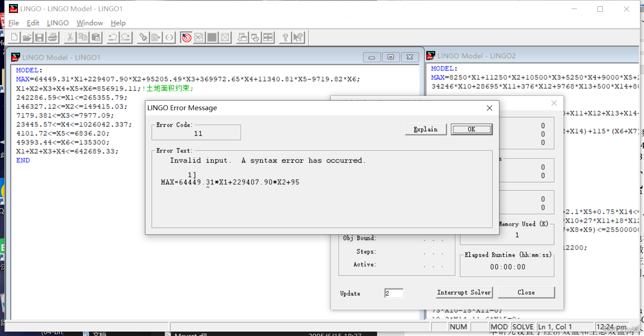Click the constraint 49393.44<=X6<=135300
Image resolution: width=644 pixels, height=336 pixels.
tap(63, 142)
